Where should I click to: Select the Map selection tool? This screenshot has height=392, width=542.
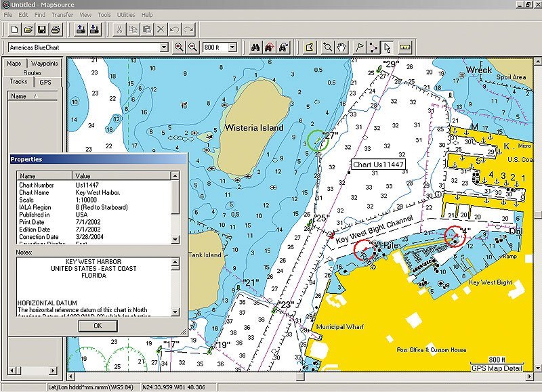coord(309,47)
